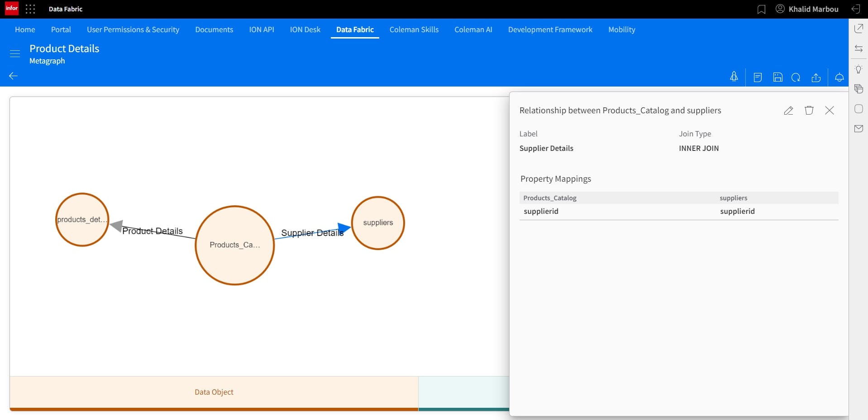Switch to the Portal tab
The height and width of the screenshot is (420, 868).
point(61,29)
